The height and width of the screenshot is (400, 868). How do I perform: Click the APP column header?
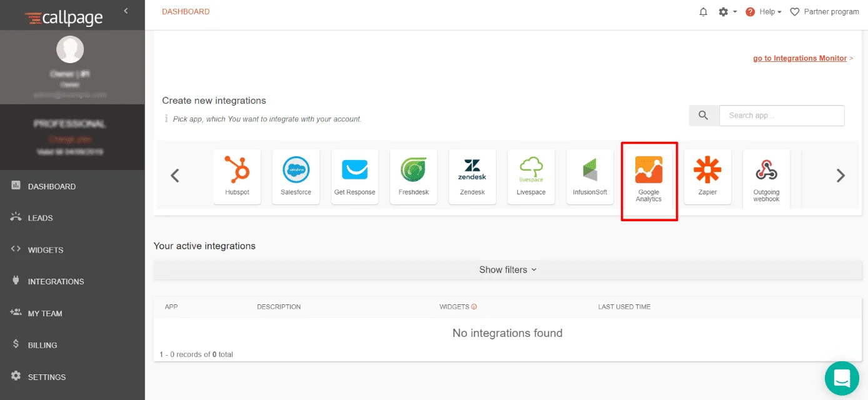(x=171, y=307)
